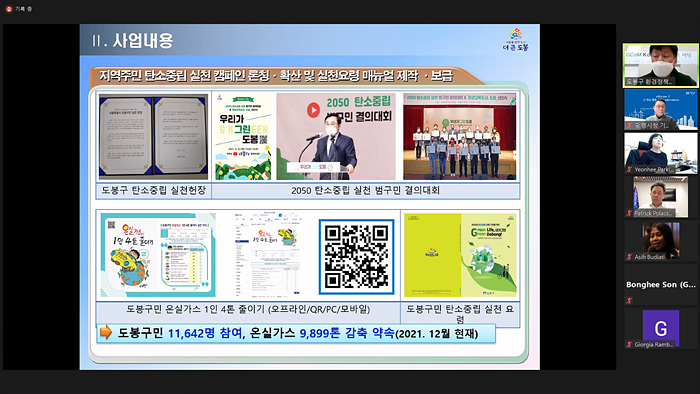The height and width of the screenshot is (394, 700).
Task: Click the QR code on the slide
Action: (x=356, y=257)
